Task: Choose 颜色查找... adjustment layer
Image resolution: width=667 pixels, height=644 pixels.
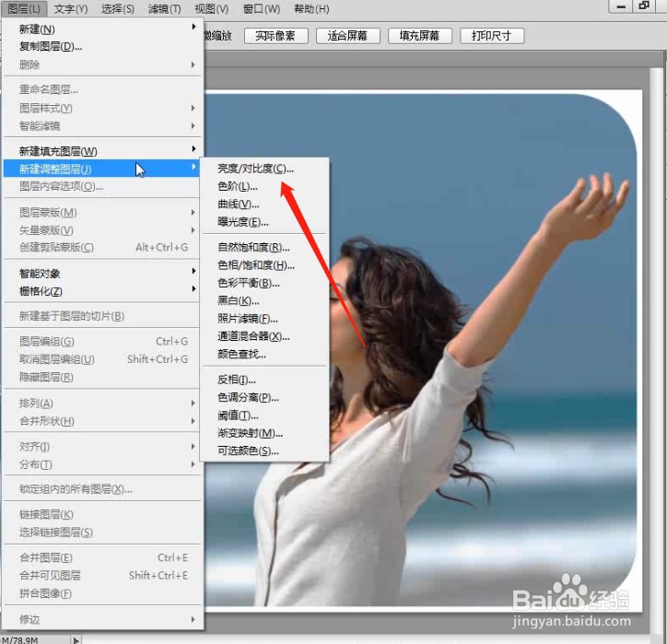Action: click(x=264, y=354)
